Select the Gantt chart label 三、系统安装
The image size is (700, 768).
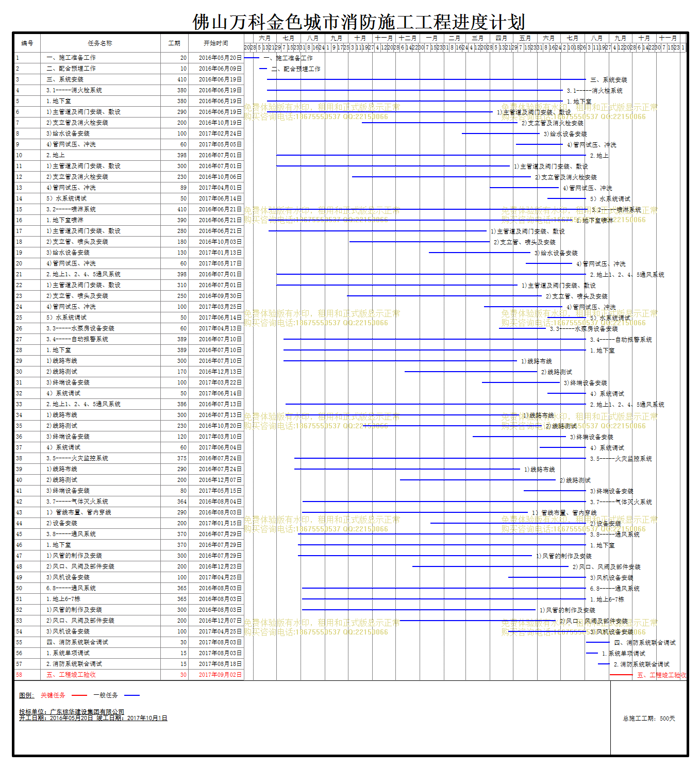pos(609,80)
